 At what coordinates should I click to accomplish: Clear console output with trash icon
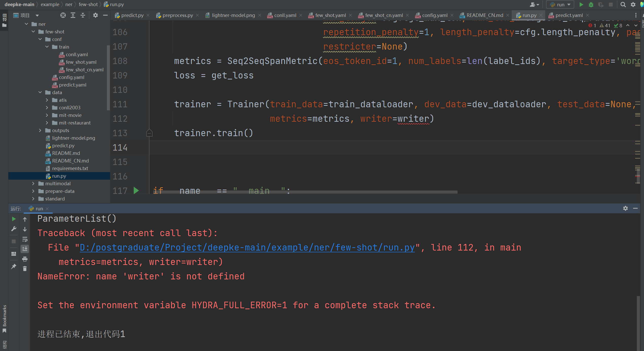(x=25, y=269)
